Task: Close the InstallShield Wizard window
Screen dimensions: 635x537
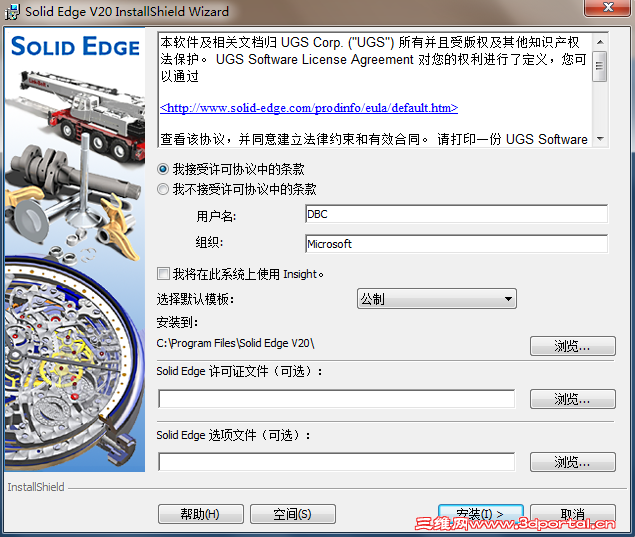Action: (x=607, y=8)
